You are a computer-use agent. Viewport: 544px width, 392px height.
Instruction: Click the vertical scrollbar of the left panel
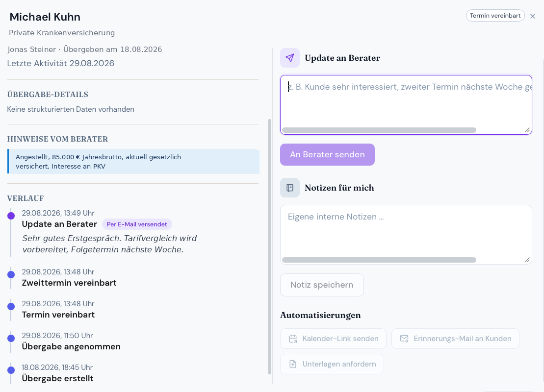(x=270, y=246)
